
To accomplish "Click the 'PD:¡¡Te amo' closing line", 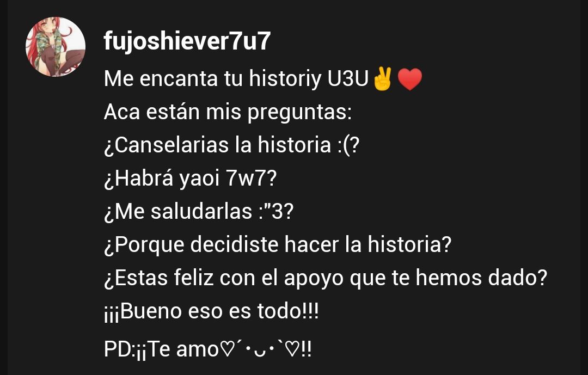I will [x=161, y=349].
